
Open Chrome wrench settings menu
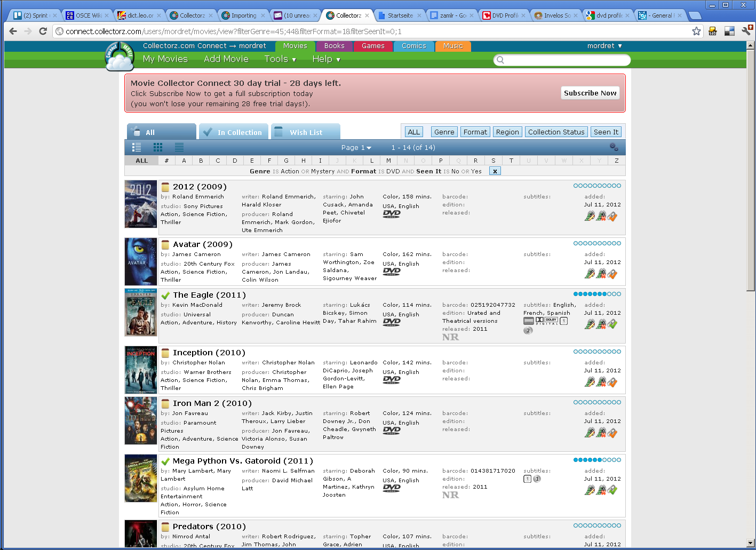[x=746, y=31]
